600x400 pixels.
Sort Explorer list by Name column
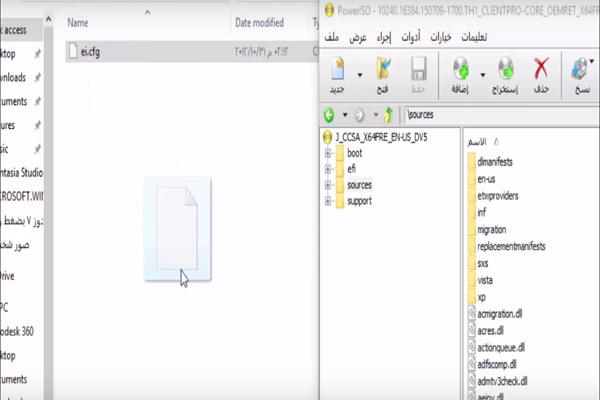(x=78, y=23)
